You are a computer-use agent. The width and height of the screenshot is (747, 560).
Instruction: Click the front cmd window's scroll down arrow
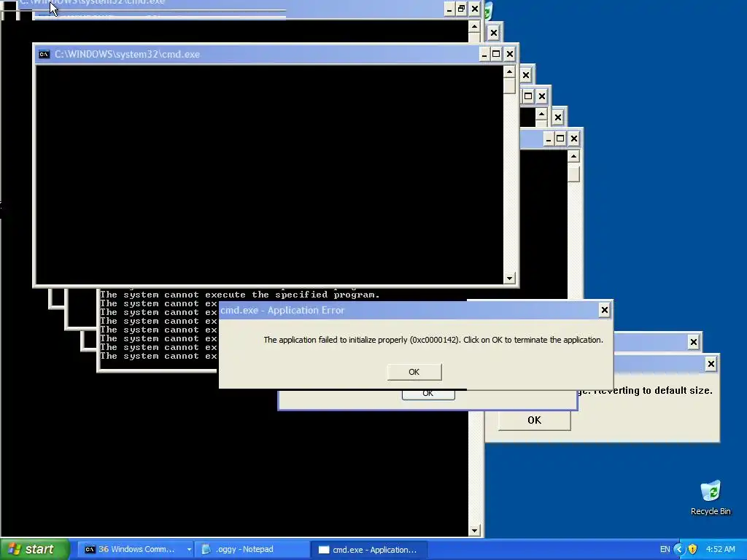pyautogui.click(x=509, y=279)
